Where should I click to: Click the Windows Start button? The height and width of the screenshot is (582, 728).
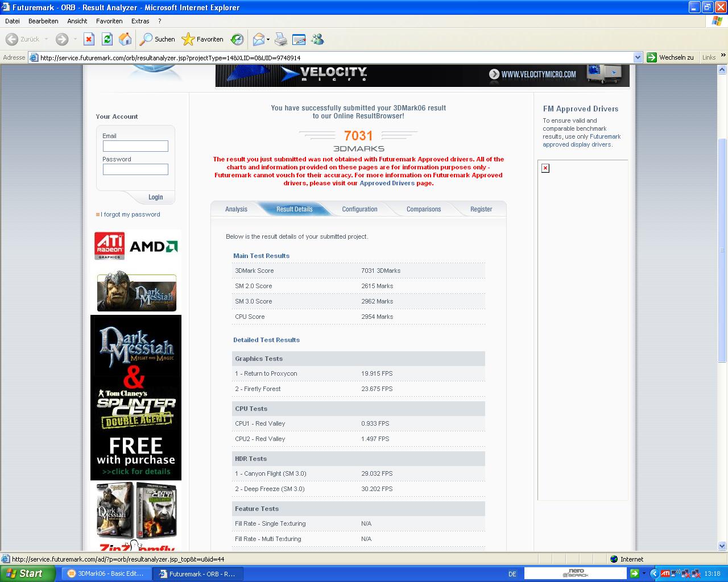coord(27,573)
